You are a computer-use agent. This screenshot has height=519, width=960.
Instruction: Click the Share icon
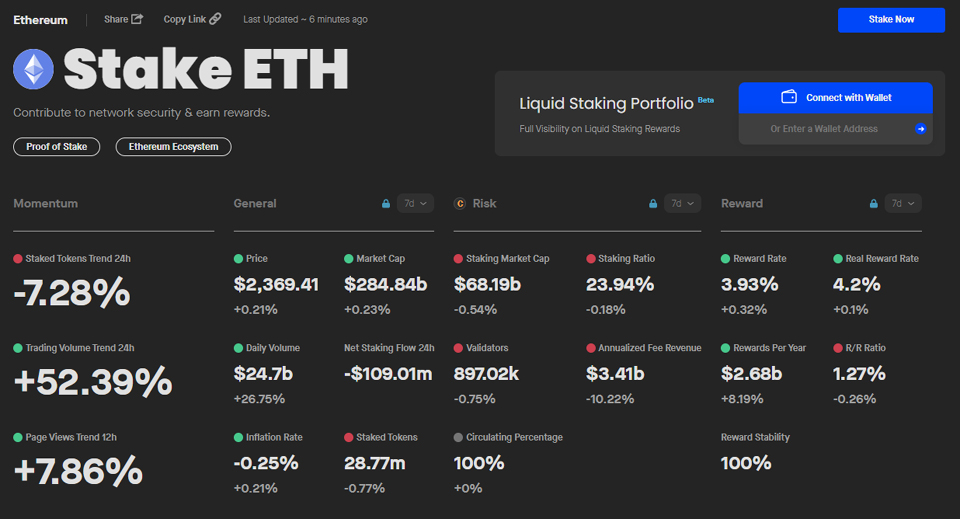click(x=137, y=19)
